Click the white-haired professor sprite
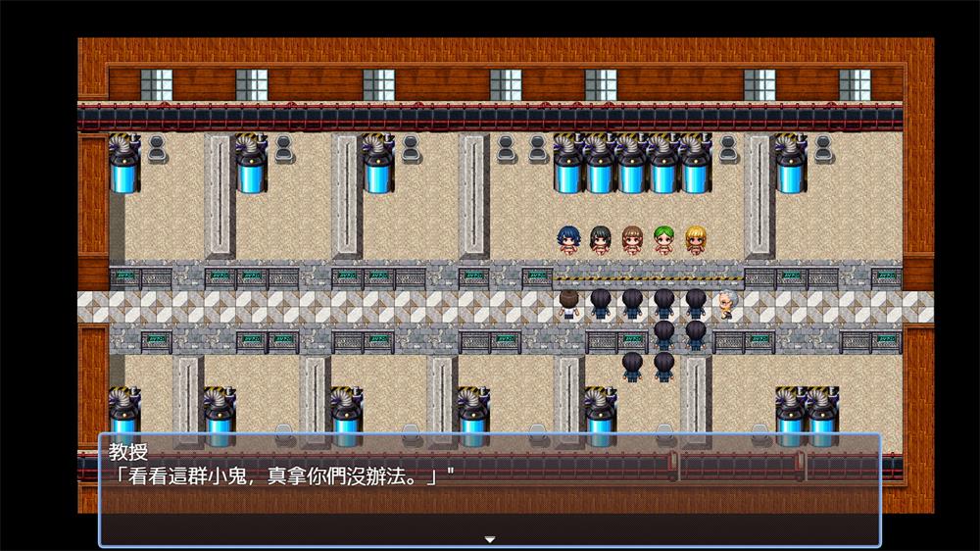 tap(726, 304)
